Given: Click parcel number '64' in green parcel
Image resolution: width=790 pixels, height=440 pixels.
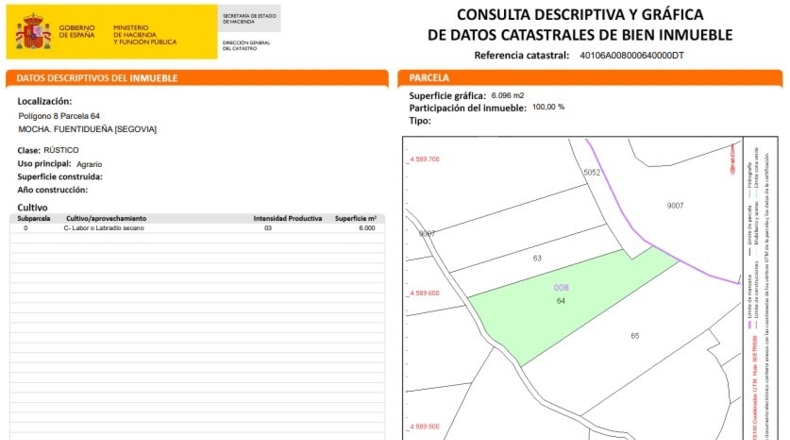Looking at the screenshot, I should tap(561, 301).
